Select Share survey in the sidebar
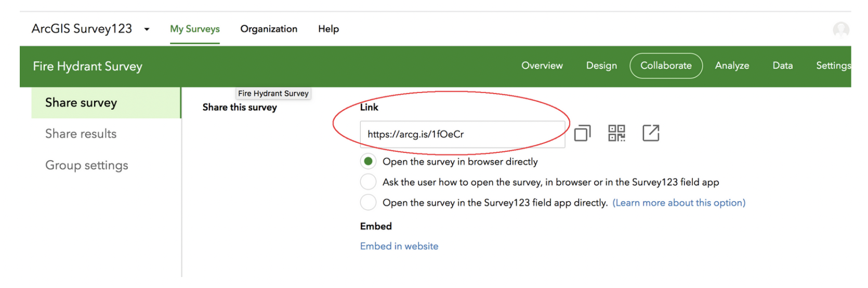Image resolution: width=868 pixels, height=288 pixels. coord(106,103)
